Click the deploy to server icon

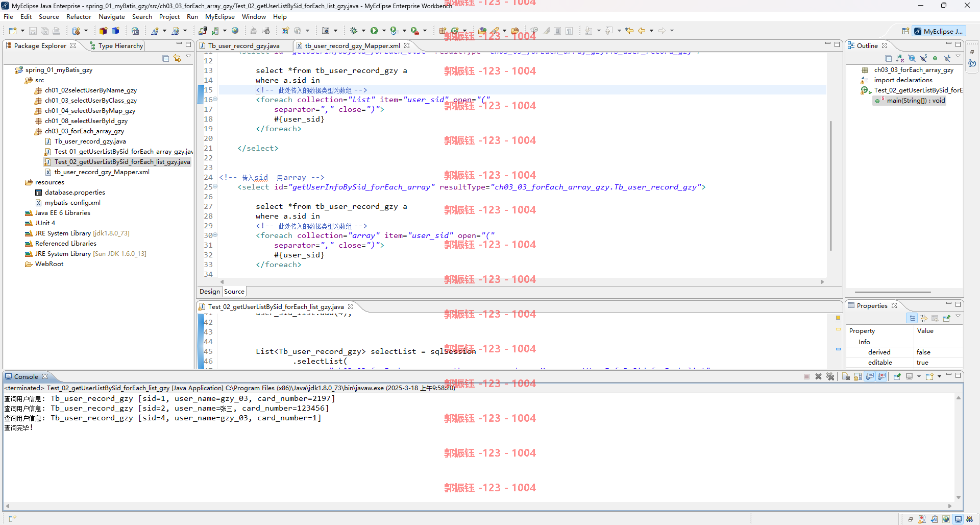pos(203,31)
